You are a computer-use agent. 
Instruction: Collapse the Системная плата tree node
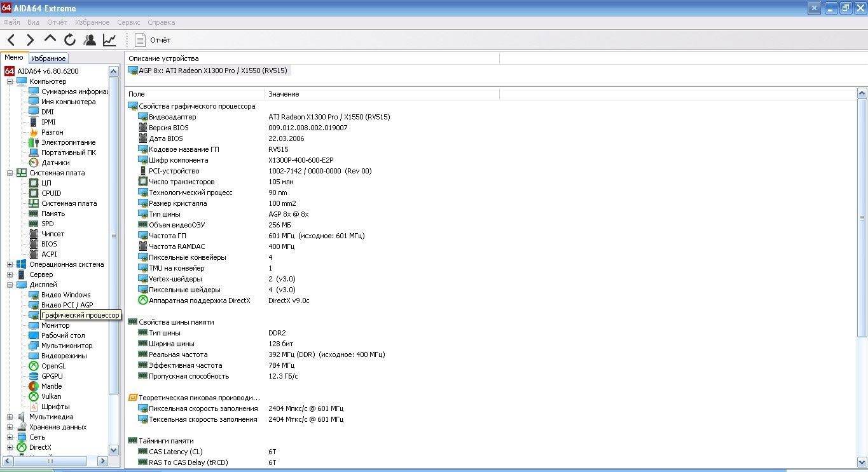tap(10, 173)
